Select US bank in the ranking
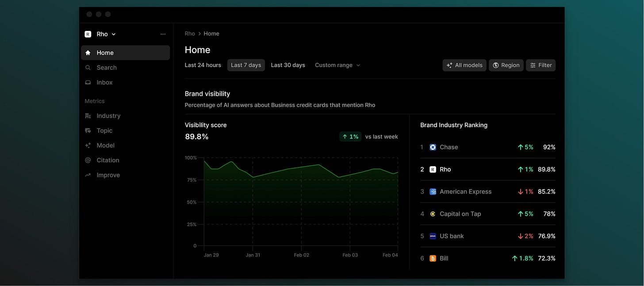644x286 pixels. (x=452, y=236)
